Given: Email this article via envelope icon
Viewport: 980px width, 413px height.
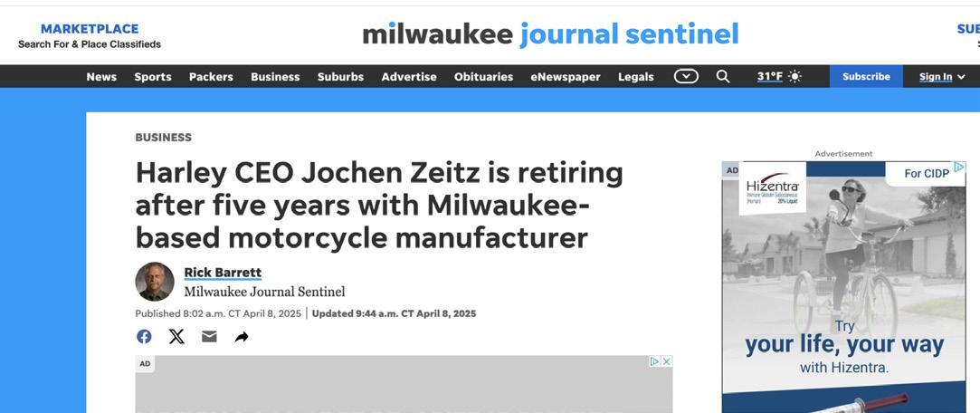Looking at the screenshot, I should pos(209,337).
